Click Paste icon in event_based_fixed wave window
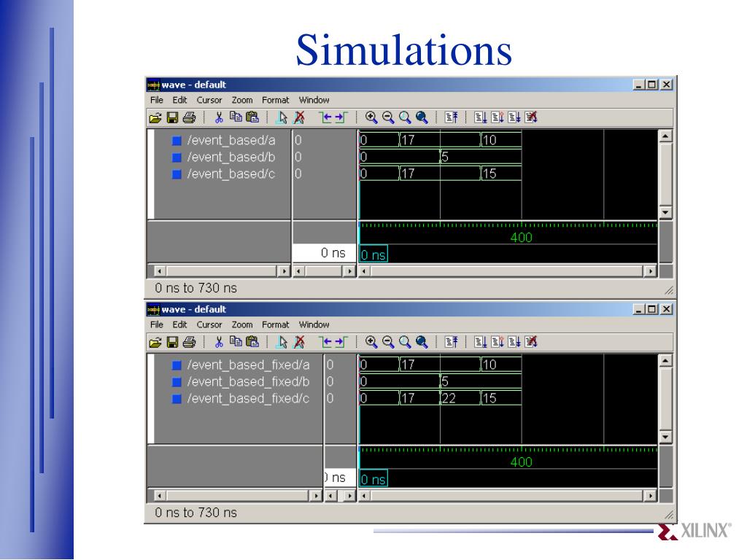Viewport: 747px width, 560px height. [252, 341]
